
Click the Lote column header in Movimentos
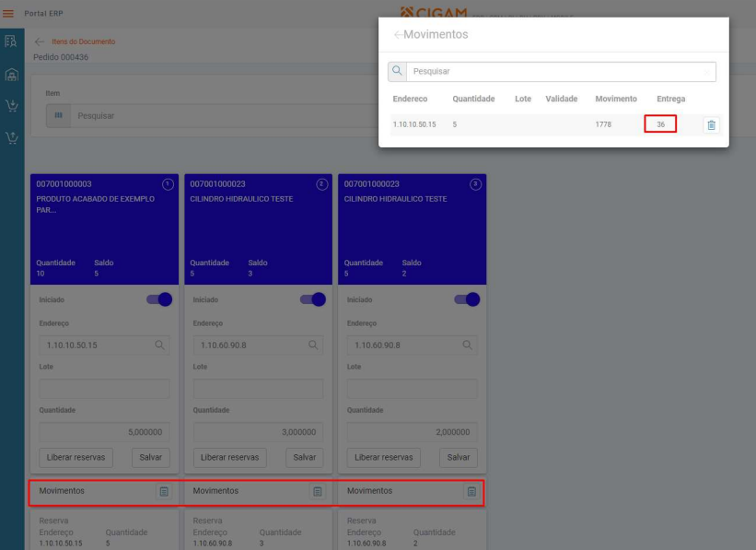[x=523, y=99]
